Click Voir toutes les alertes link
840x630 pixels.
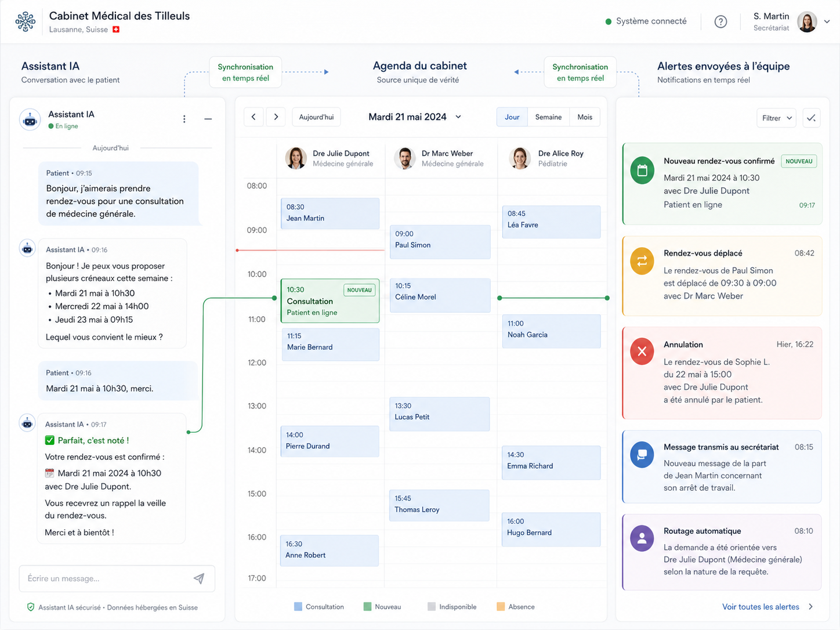point(767,607)
